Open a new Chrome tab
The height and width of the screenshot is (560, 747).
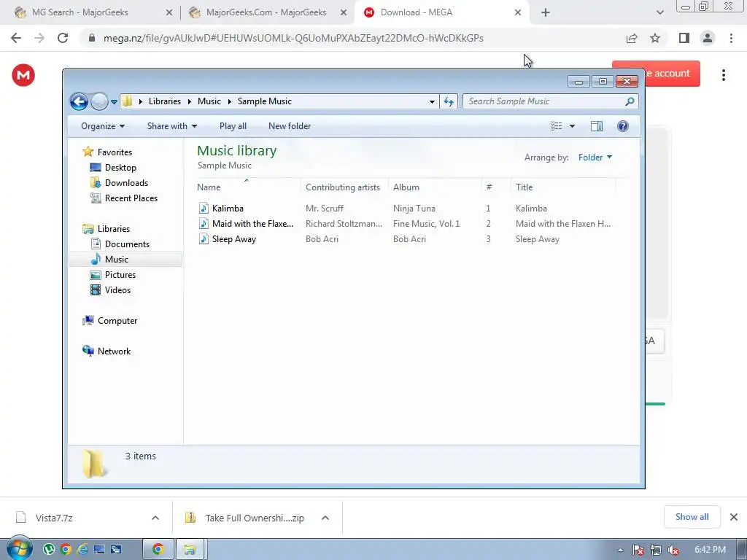coord(546,12)
